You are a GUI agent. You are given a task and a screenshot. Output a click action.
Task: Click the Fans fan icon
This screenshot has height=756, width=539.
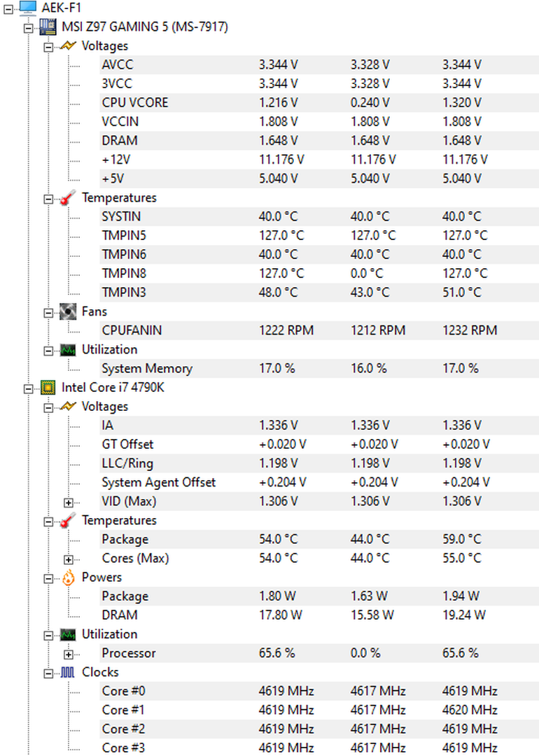tap(68, 311)
